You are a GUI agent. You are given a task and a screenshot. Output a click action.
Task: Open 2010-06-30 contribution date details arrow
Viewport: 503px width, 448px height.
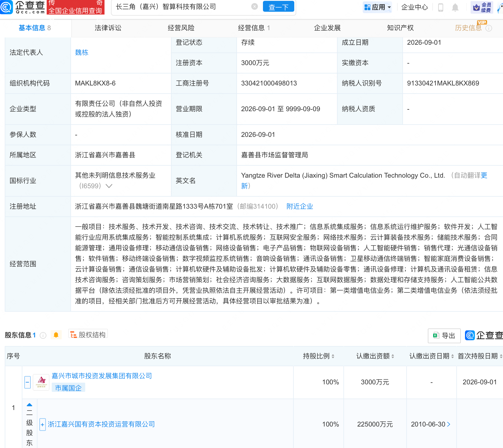point(449,424)
